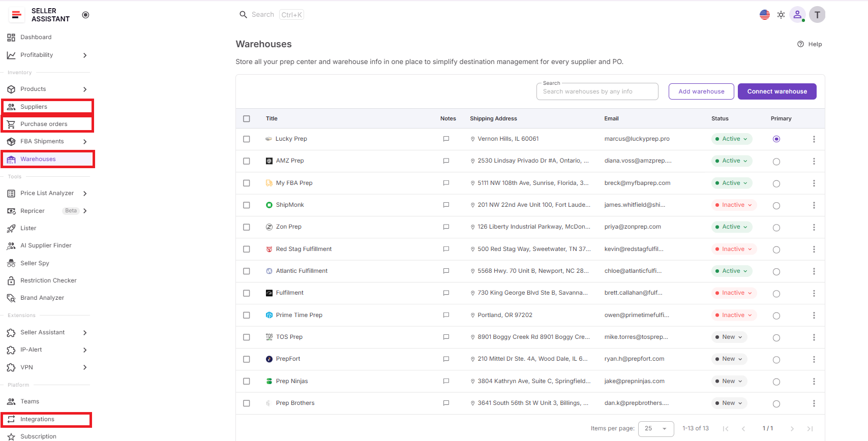The image size is (868, 441).
Task: Toggle the select-all checkbox in header
Action: (247, 119)
